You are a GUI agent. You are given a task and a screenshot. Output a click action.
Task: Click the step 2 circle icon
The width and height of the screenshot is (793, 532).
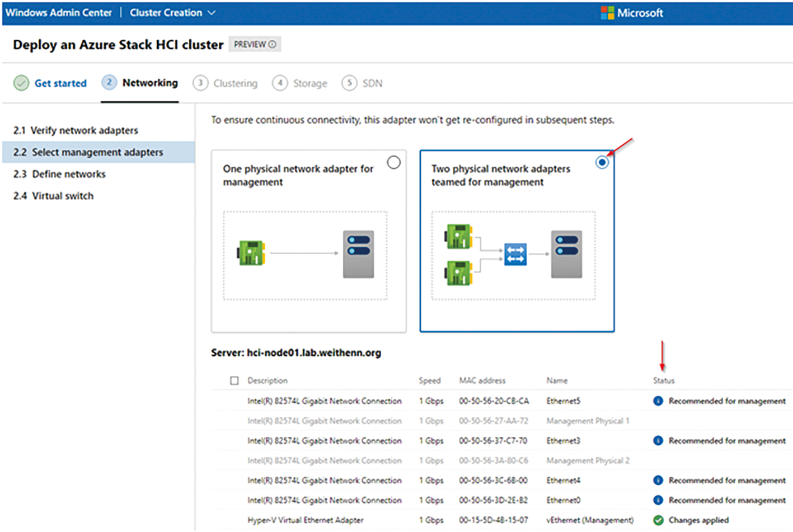109,83
